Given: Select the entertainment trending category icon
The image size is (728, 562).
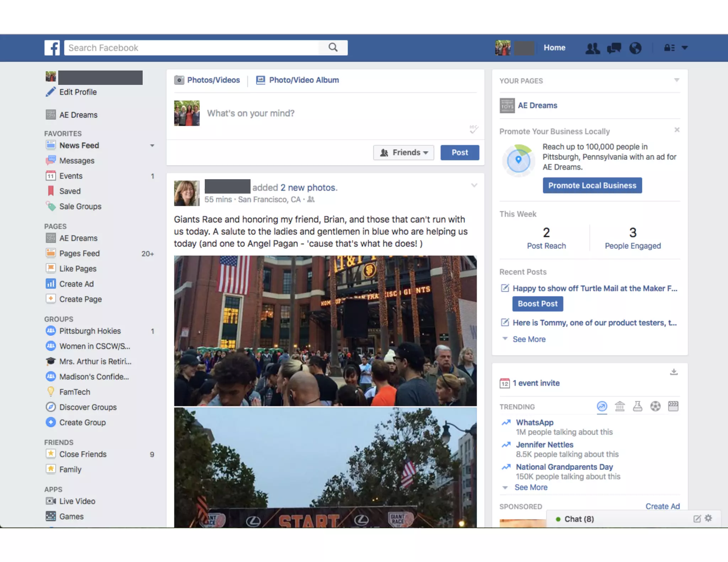Looking at the screenshot, I should pyautogui.click(x=673, y=406).
